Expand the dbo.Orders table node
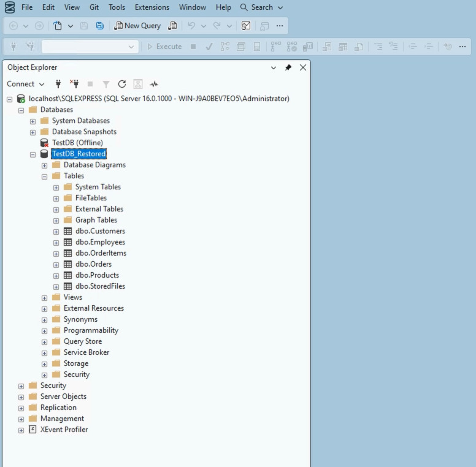 pos(56,265)
